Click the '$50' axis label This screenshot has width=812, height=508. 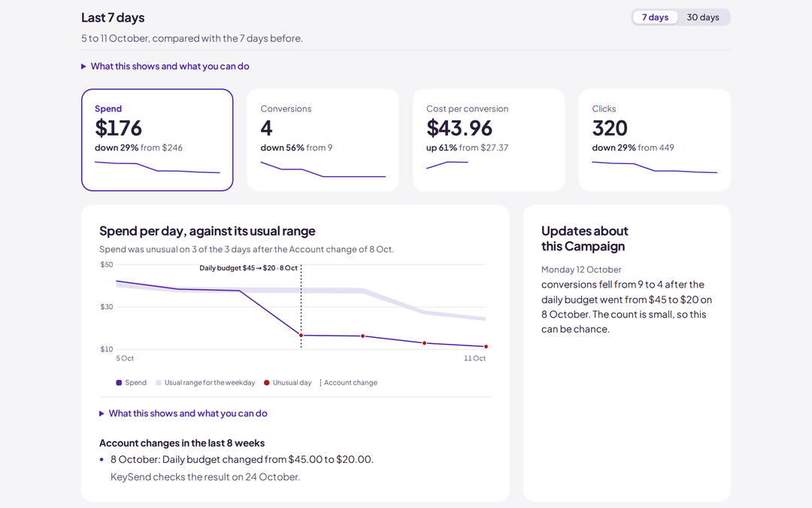click(106, 265)
